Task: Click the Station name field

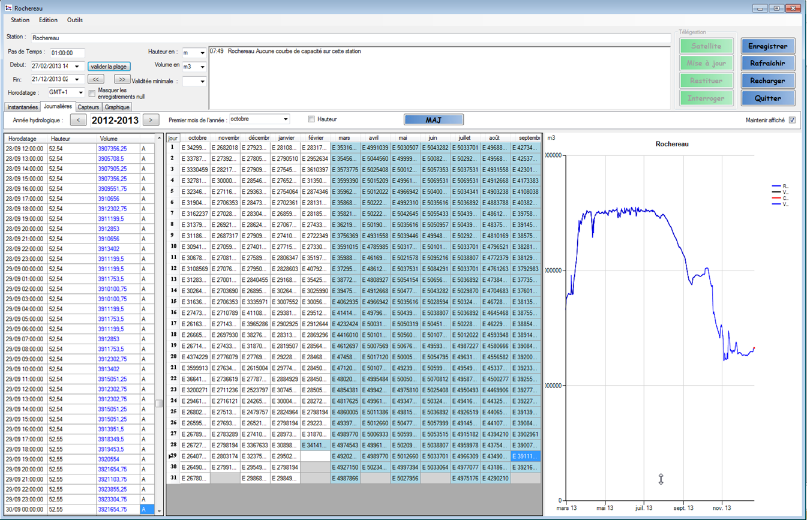Action: coord(350,38)
